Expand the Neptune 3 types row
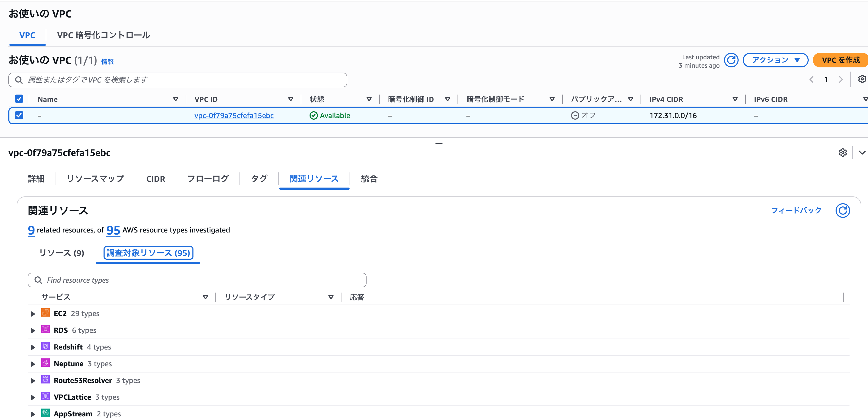The width and height of the screenshot is (868, 419). coord(33,364)
